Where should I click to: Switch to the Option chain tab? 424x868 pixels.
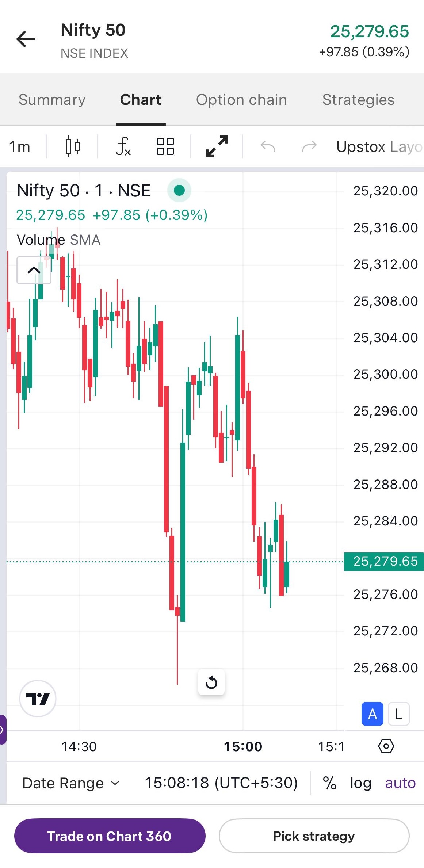pyautogui.click(x=241, y=100)
